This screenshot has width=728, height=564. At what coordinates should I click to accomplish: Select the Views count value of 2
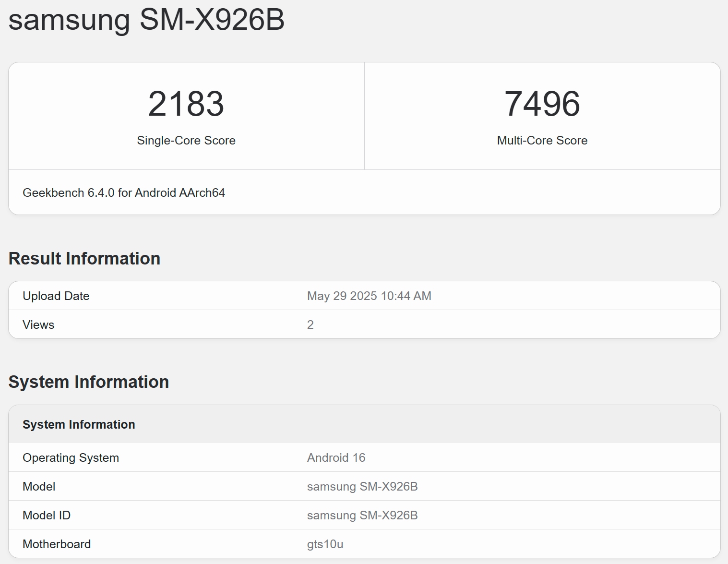pyautogui.click(x=310, y=325)
